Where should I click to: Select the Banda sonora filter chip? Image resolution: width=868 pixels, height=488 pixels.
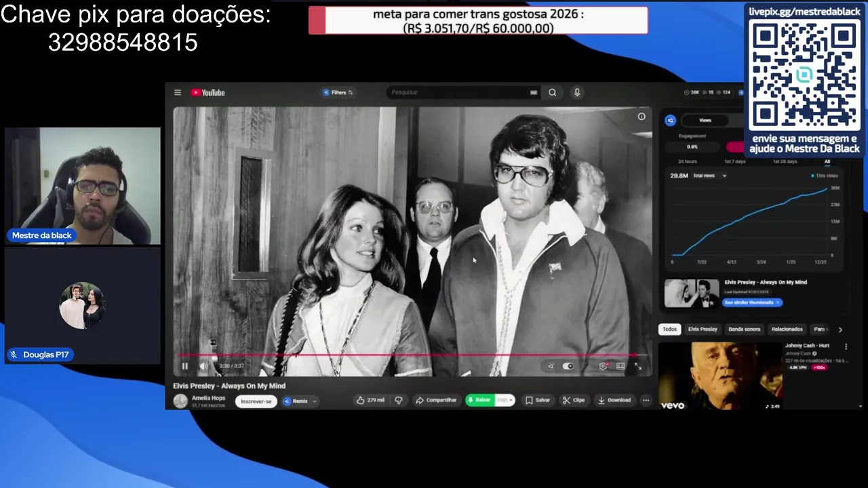[x=744, y=329]
